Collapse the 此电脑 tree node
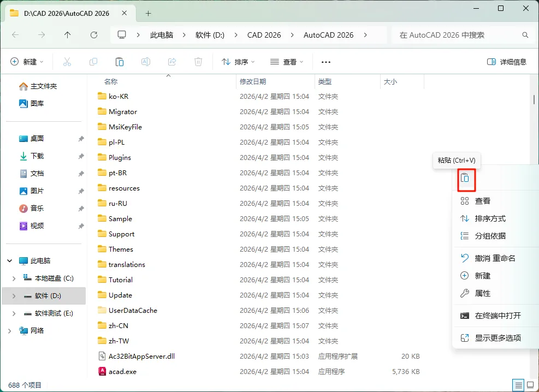The width and height of the screenshot is (539, 392). point(10,261)
